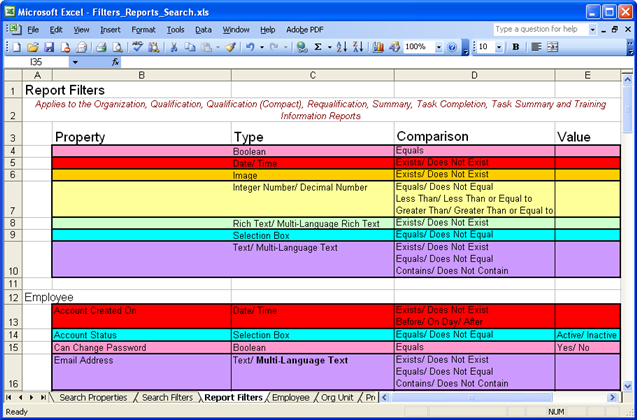The height and width of the screenshot is (420, 637).
Task: Insert a hyperlink with the globe icon
Action: 302,47
